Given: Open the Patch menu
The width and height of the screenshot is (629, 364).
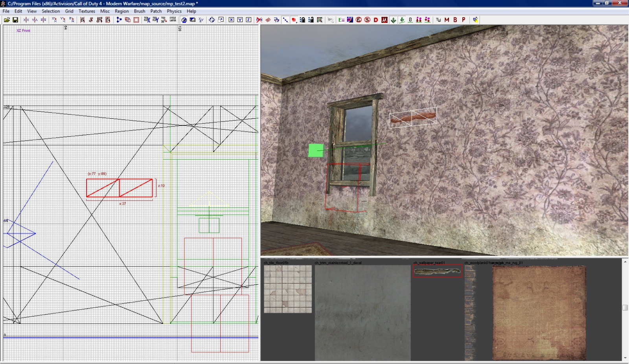Looking at the screenshot, I should coord(156,11).
